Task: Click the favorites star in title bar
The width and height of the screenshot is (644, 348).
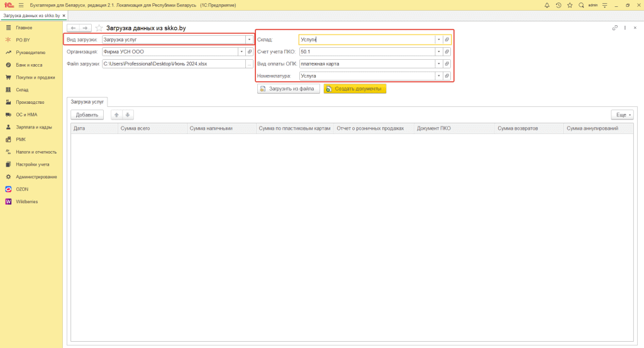Action: point(569,5)
